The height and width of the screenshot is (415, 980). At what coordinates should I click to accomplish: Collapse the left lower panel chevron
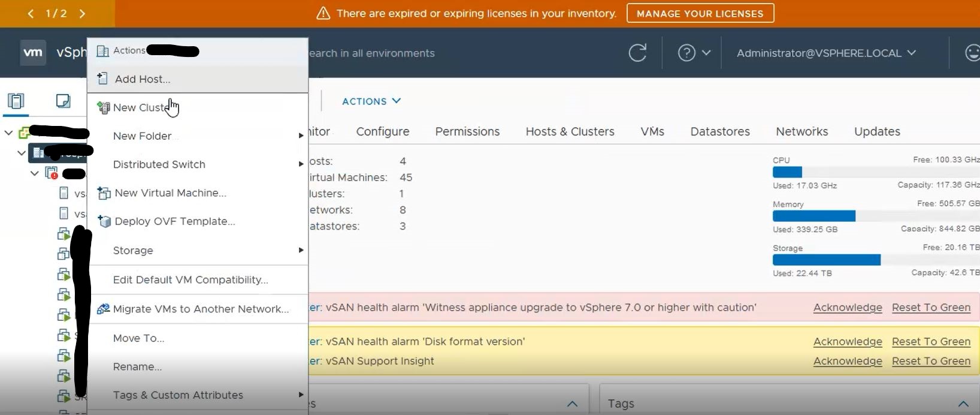(572, 404)
